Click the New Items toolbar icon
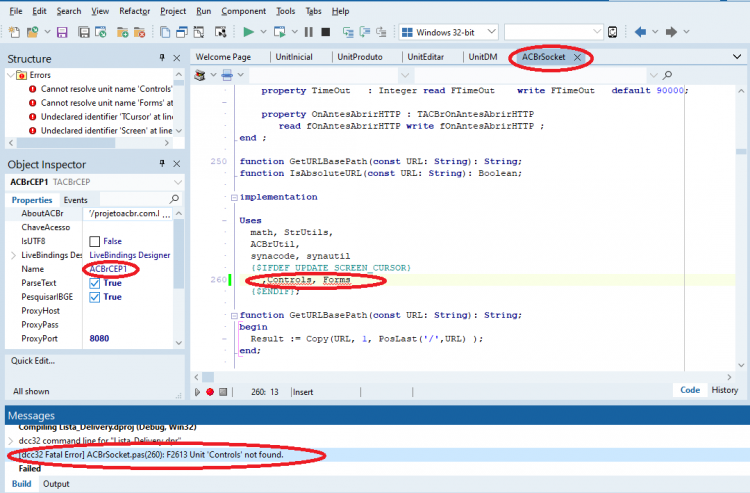Image resolution: width=750 pixels, height=493 pixels. [x=14, y=32]
